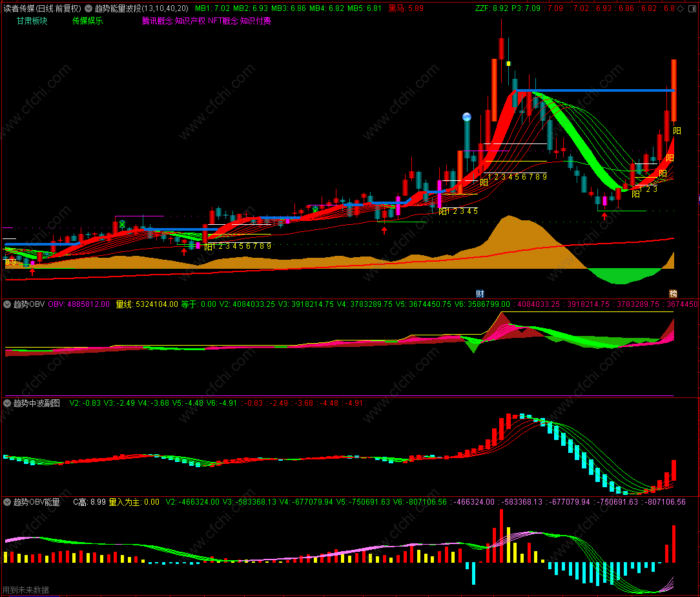Click the 读者传媒(日线.前复权) title

click(x=43, y=8)
